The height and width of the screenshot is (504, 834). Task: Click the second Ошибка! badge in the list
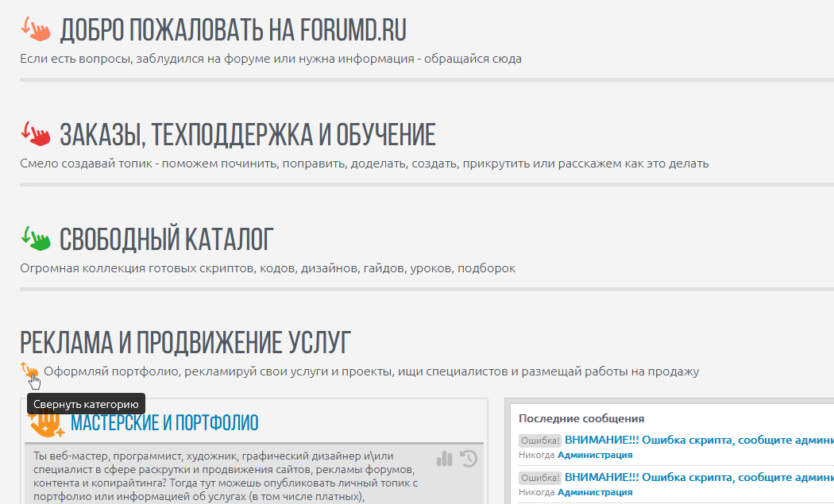(x=540, y=478)
